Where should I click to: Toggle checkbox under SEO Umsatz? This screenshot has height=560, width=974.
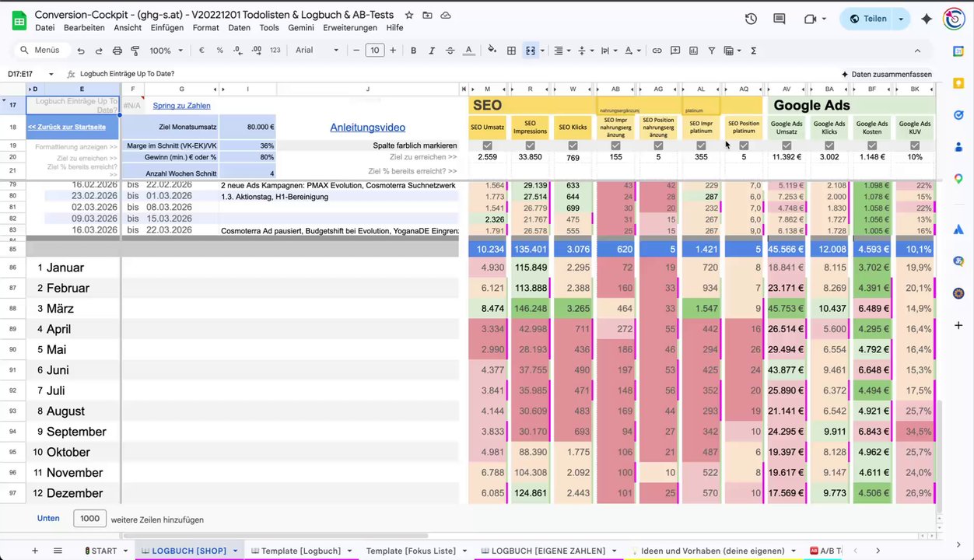click(x=487, y=145)
